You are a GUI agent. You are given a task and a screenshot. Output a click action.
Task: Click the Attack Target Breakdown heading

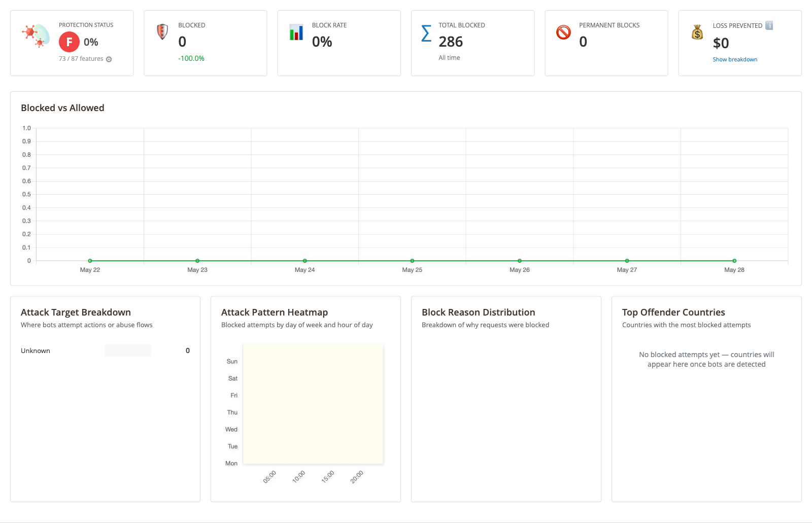(76, 312)
